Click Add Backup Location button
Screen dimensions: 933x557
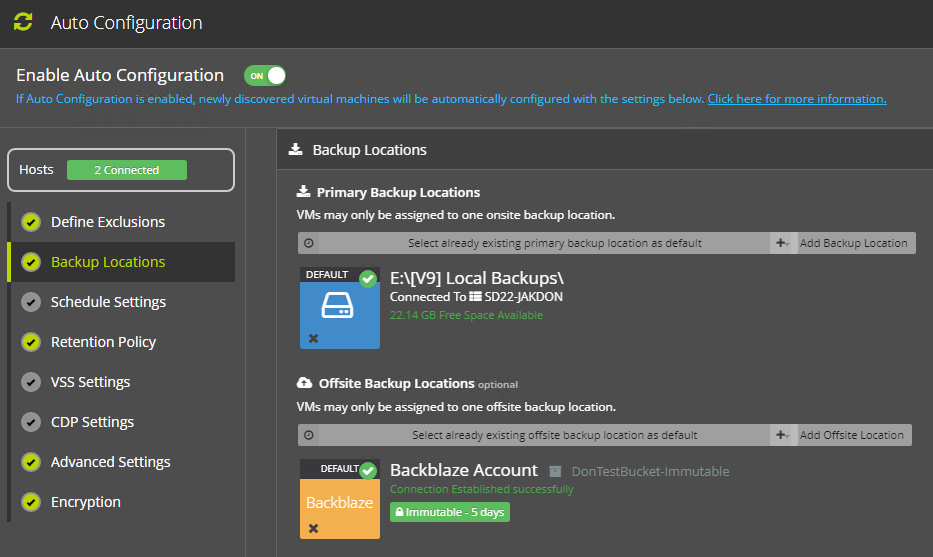coord(853,243)
